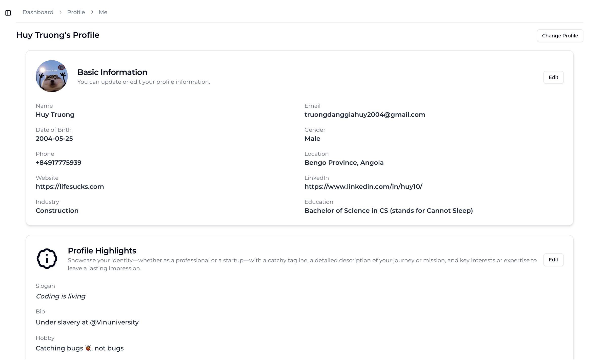Select the Me breadcrumb item
This screenshot has width=589, height=364.
click(x=103, y=12)
